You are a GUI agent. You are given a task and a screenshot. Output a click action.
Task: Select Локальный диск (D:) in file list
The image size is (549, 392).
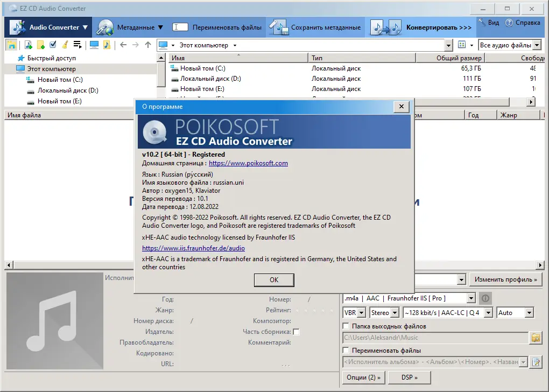[210, 79]
